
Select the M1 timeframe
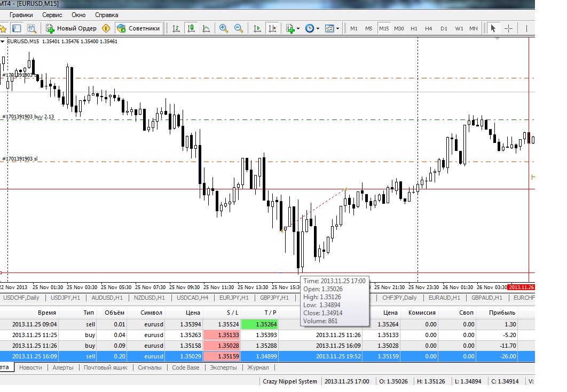point(354,29)
